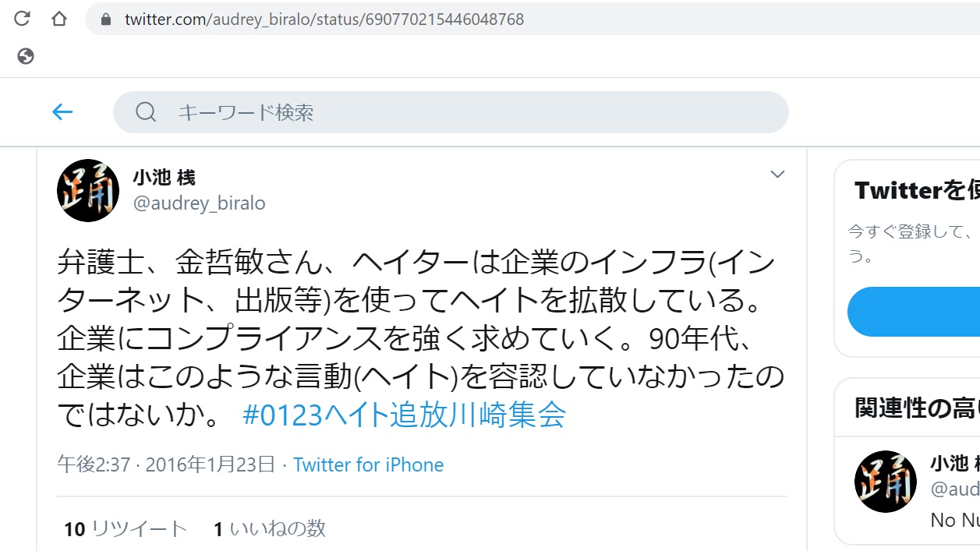Open the #0123ヘイト追放川崎集会 hashtag
The image size is (980, 551).
[x=405, y=415]
